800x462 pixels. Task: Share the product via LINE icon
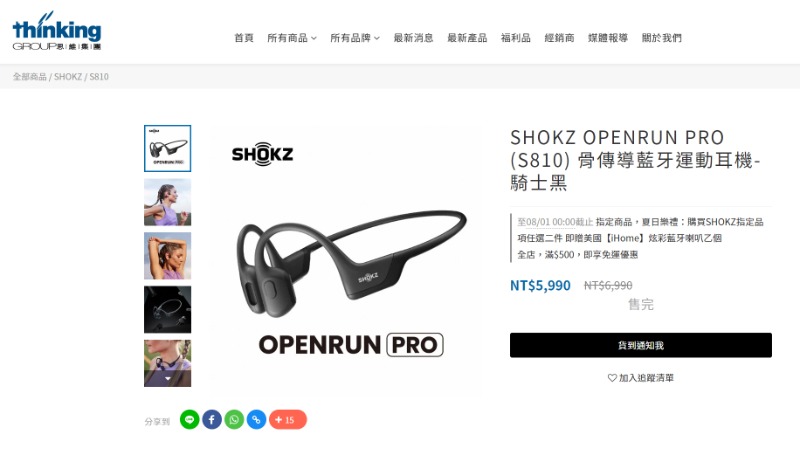click(189, 420)
